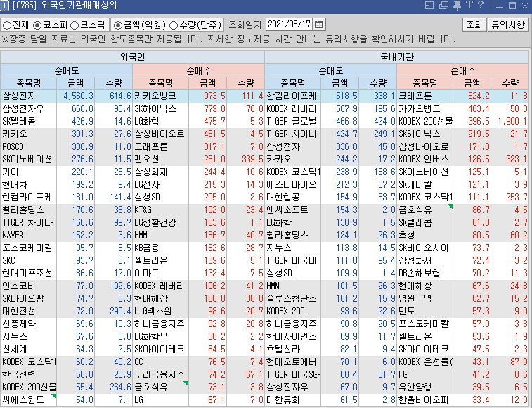Click the 4,560.3 amount for 삼성전자
The width and height of the screenshot is (532, 408).
79,96
